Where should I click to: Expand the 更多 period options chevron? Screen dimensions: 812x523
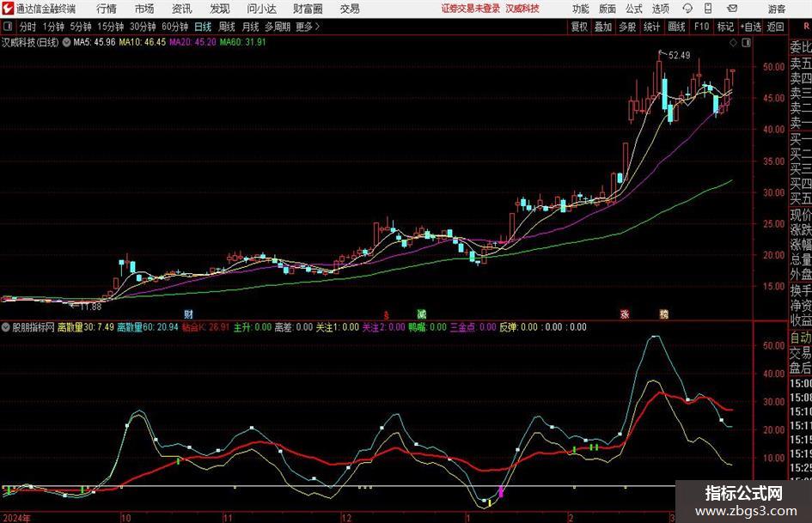point(308,27)
